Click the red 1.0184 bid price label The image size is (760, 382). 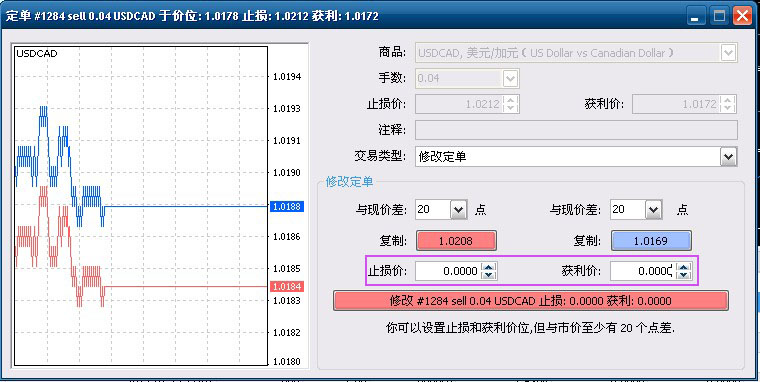tap(287, 286)
